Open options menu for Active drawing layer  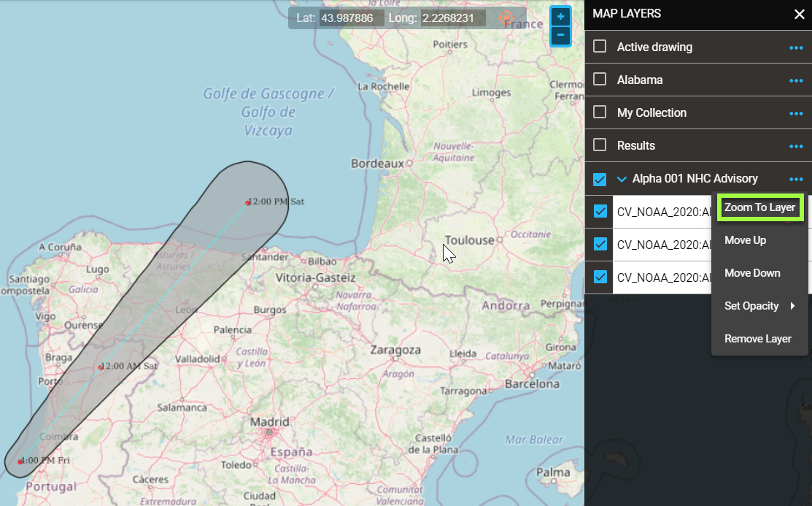tap(796, 47)
